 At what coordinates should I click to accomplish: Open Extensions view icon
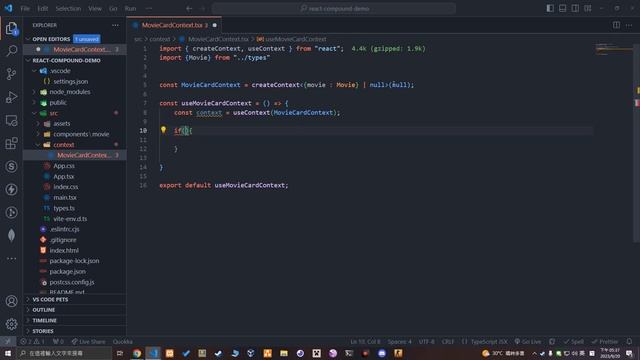tap(11, 143)
